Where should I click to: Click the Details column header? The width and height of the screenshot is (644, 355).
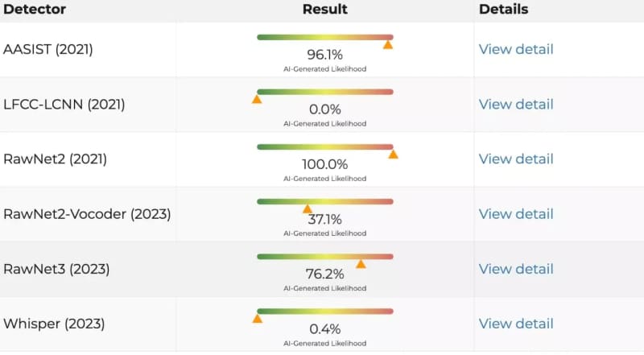(x=504, y=10)
